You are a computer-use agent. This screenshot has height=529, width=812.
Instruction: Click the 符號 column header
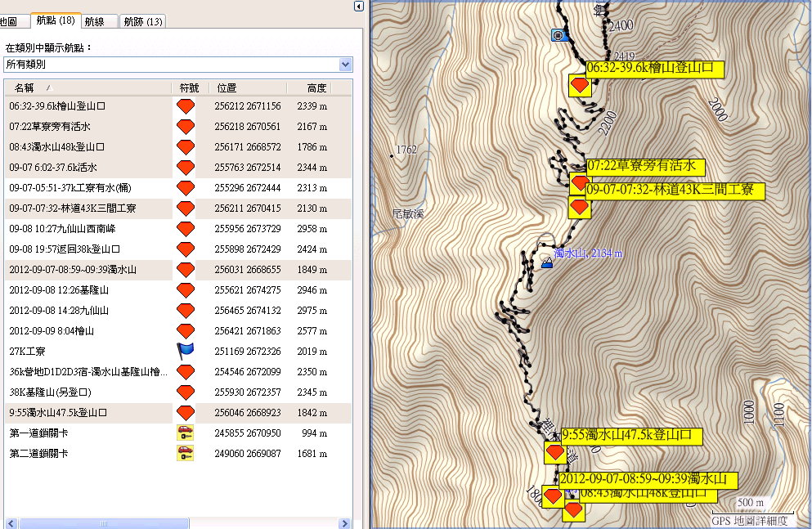(x=189, y=87)
